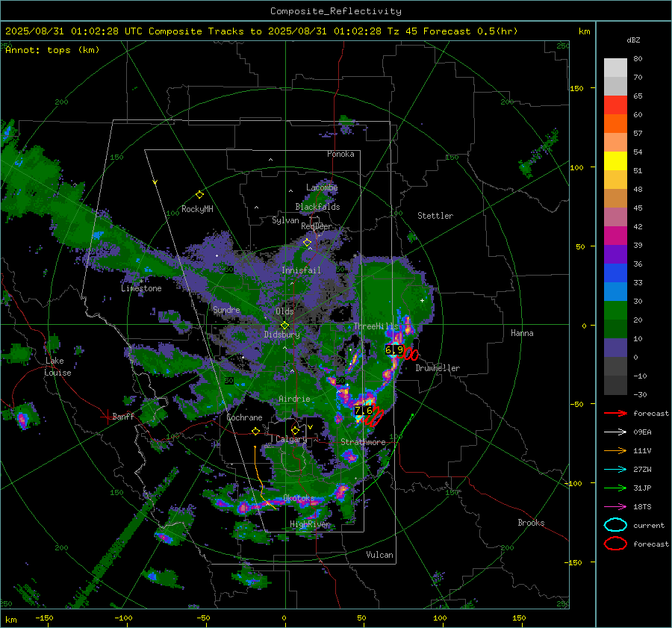Click the Limestone label

tap(141, 288)
